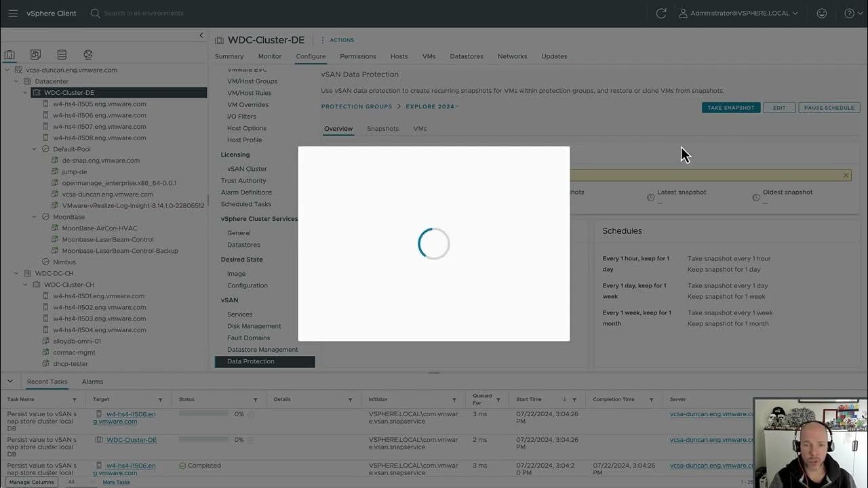Select Alarm Definitions in configure menu
Viewport: 868px width, 488px height.
click(246, 192)
